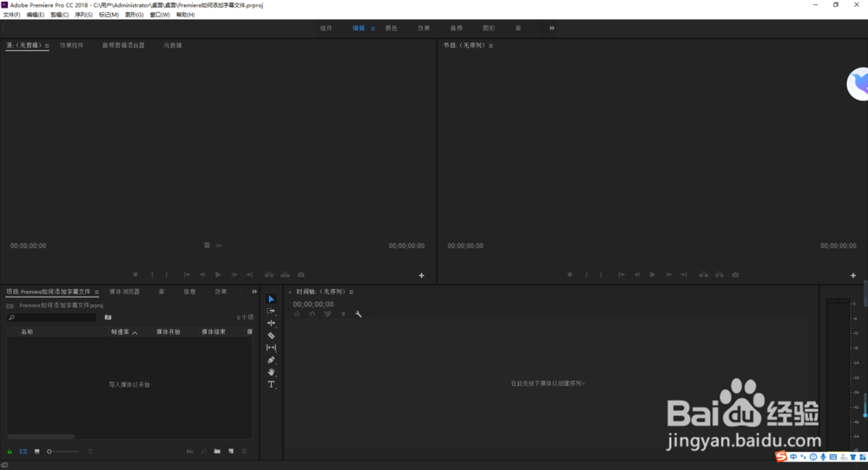The image size is (868, 470).
Task: Open project panel menu icon
Action: pyautogui.click(x=96, y=292)
